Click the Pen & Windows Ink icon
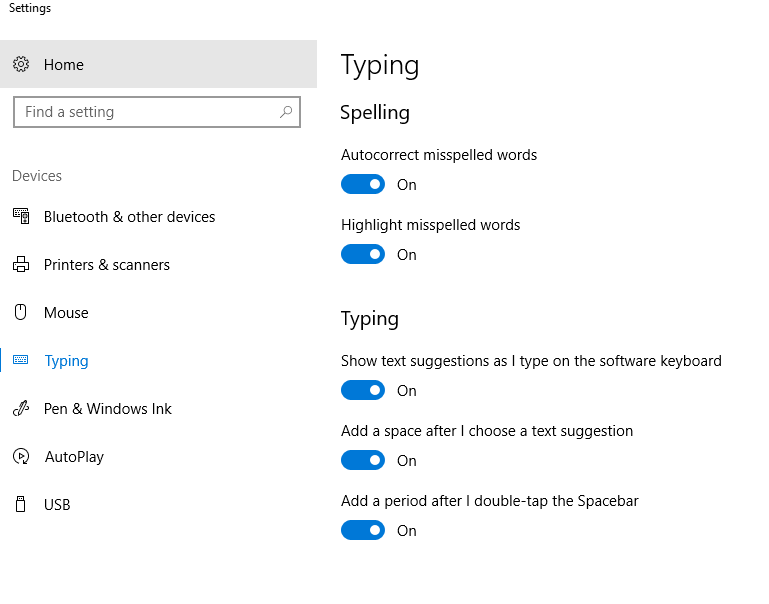Image resolution: width=769 pixels, height=604 pixels. click(x=21, y=408)
